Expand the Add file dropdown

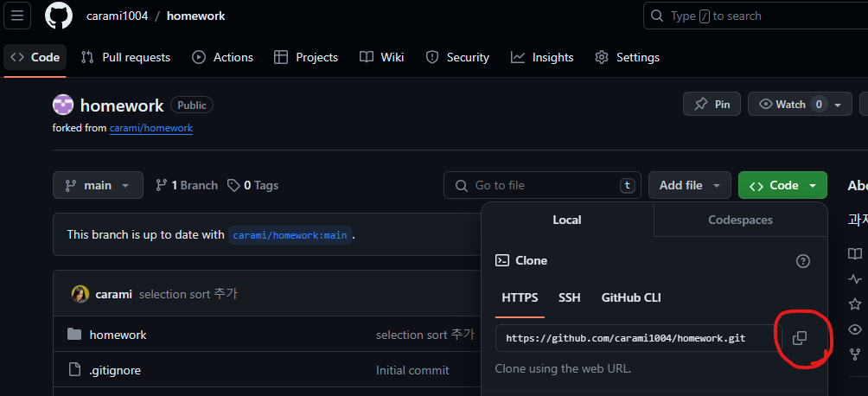[x=690, y=186]
